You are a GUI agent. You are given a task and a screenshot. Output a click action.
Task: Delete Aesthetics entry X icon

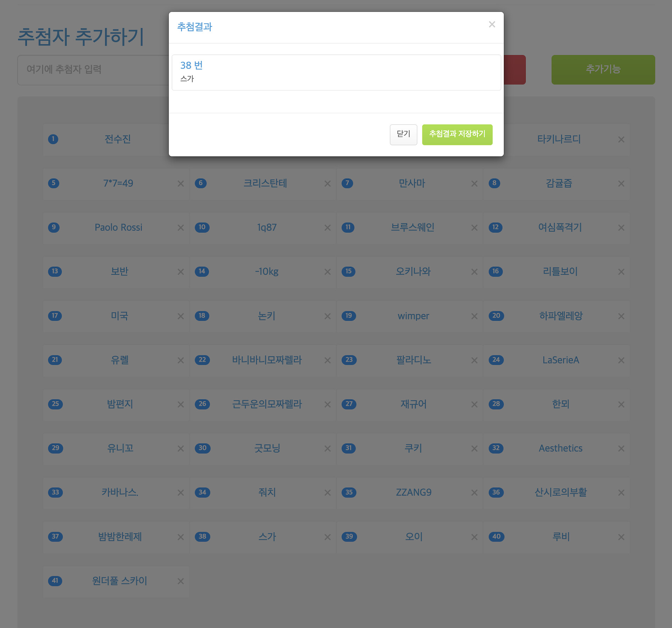(x=621, y=448)
